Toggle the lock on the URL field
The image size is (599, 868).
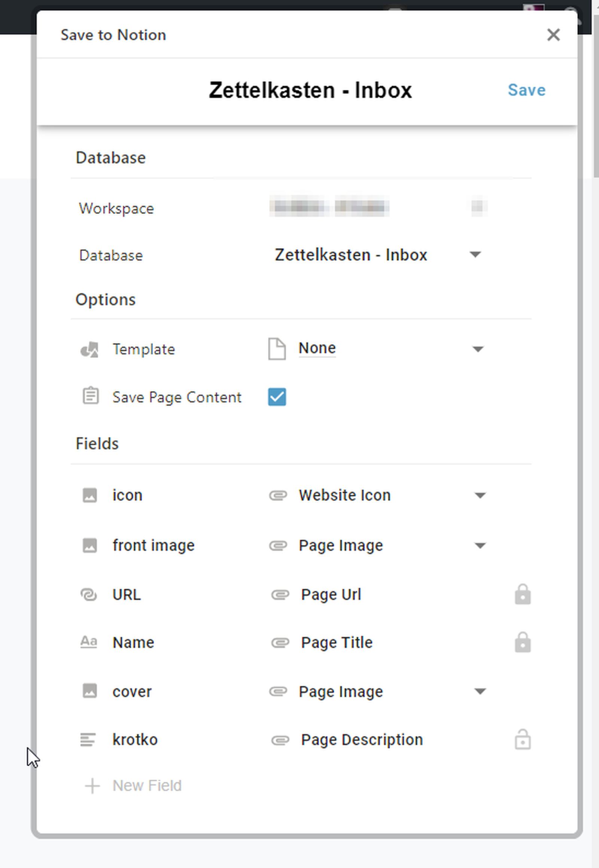[523, 595]
